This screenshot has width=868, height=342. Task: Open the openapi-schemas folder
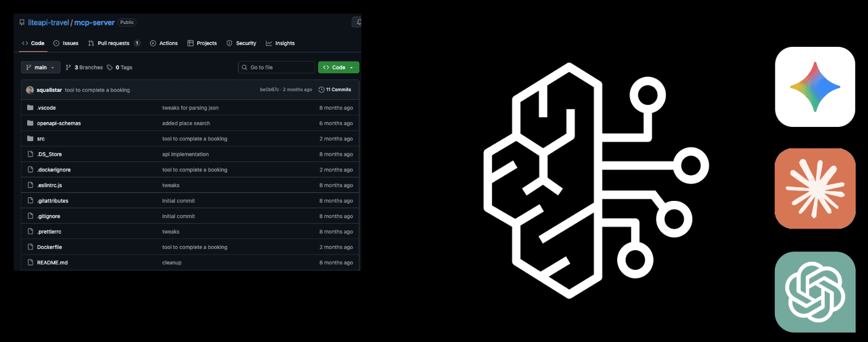tap(59, 123)
